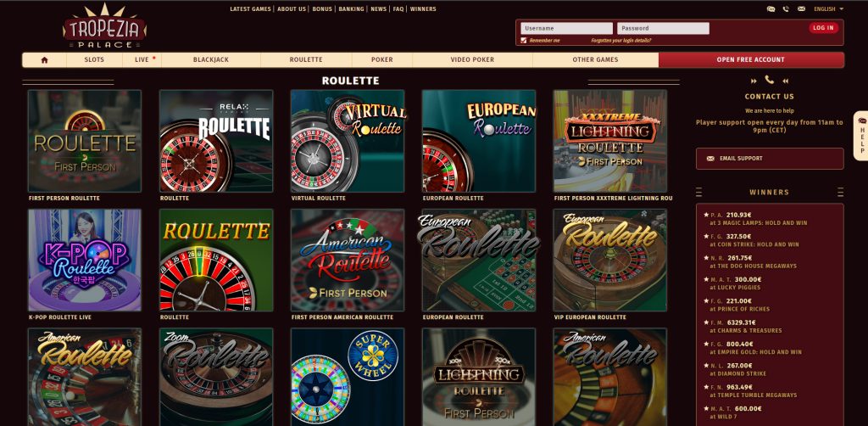The height and width of the screenshot is (426, 868).
Task: Click the Username input field
Action: [x=567, y=28]
